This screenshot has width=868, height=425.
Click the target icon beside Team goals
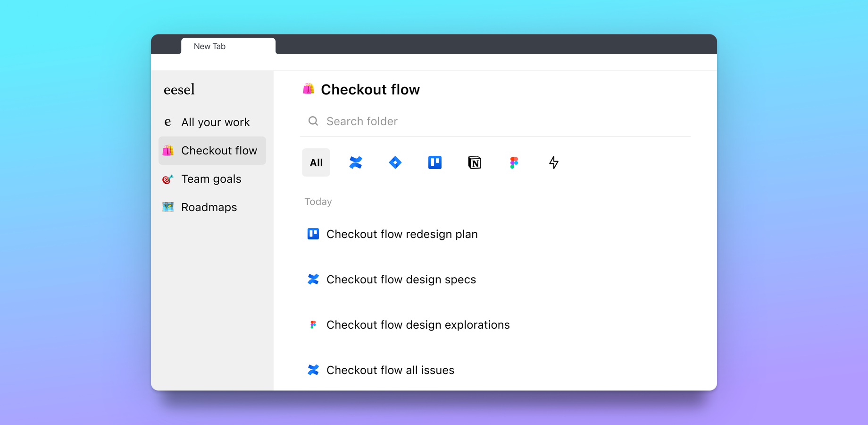pos(168,179)
